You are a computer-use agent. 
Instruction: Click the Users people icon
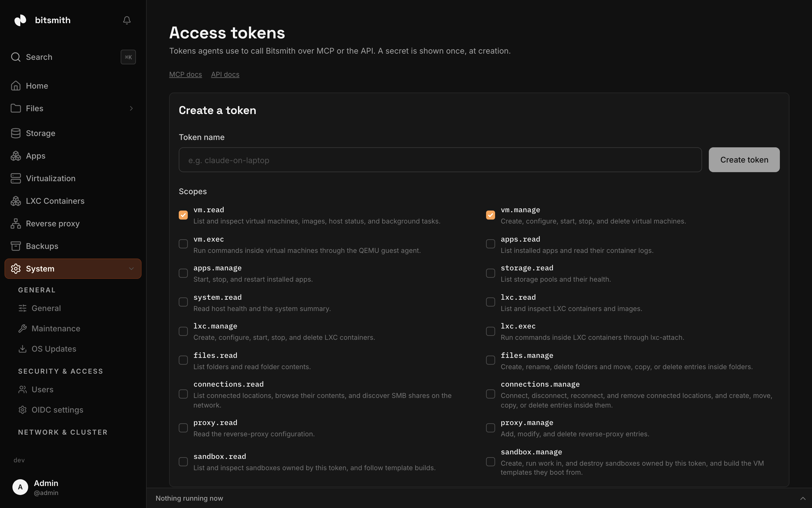(x=23, y=389)
